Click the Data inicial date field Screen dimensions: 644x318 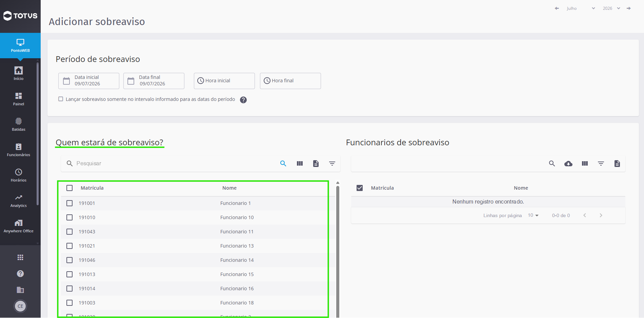pyautogui.click(x=89, y=81)
